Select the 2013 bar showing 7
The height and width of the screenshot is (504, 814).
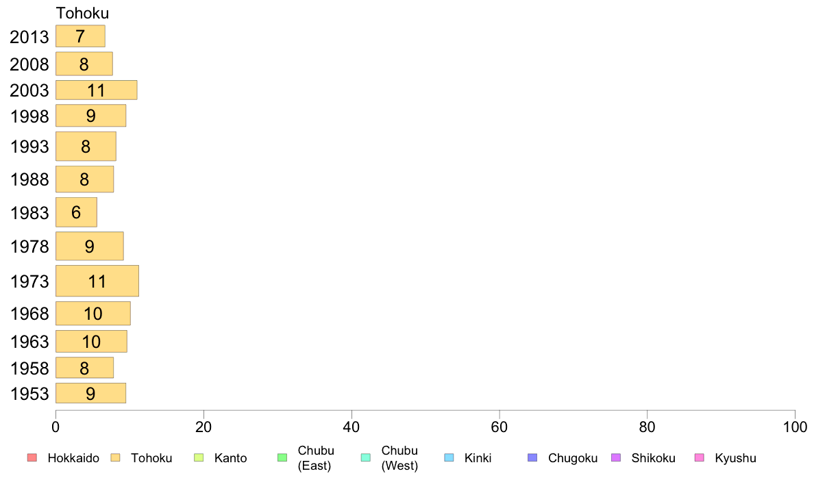[x=80, y=36]
